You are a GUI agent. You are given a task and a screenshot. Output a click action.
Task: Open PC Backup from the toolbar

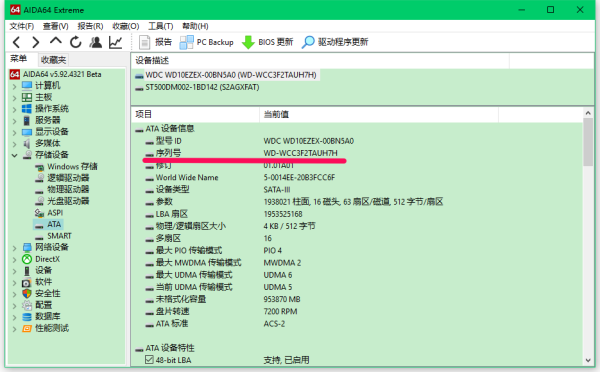point(207,42)
